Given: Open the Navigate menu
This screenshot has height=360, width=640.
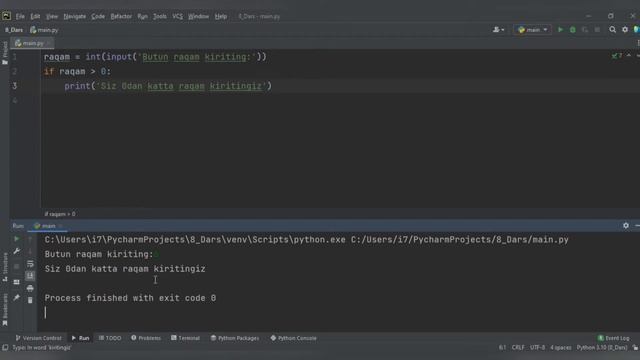Looking at the screenshot, I should coord(74,16).
